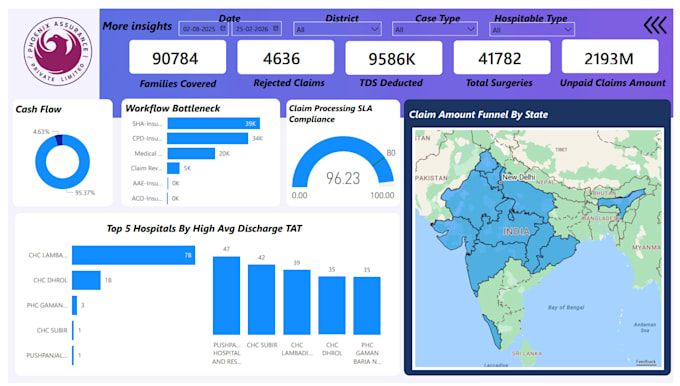Select the Unpaid Claims Amount card

(x=610, y=57)
